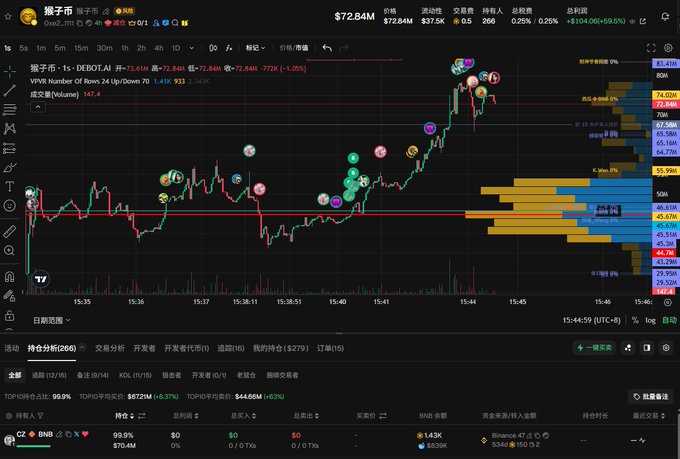Image resolution: width=680 pixels, height=459 pixels.
Task: Select the 1m chart interval
Action: [x=41, y=48]
